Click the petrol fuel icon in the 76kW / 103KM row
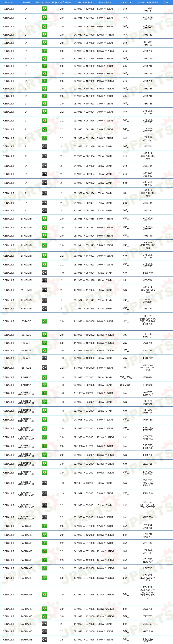173x644 pixels. (44, 43)
